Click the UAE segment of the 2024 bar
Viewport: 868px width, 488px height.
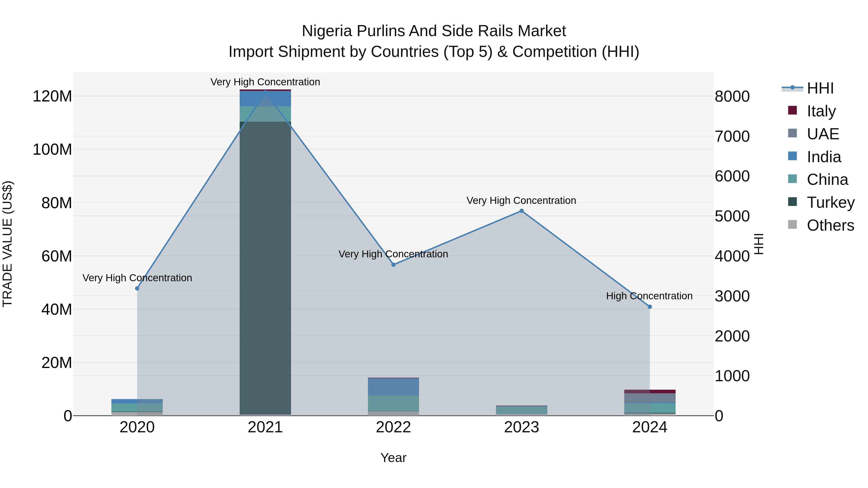pos(650,398)
